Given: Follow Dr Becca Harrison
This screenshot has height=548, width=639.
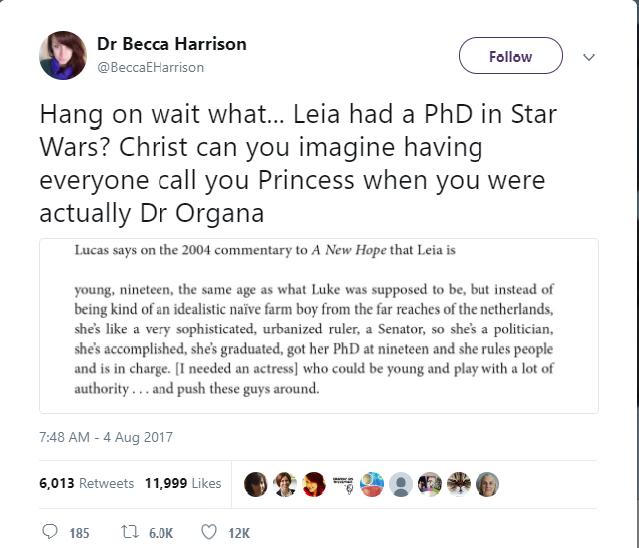Looking at the screenshot, I should 510,57.
